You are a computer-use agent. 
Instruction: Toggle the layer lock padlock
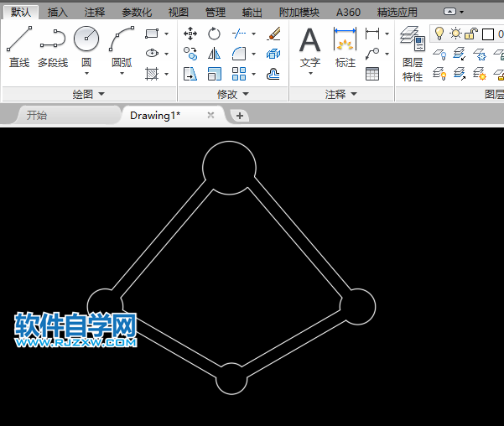[x=471, y=34]
